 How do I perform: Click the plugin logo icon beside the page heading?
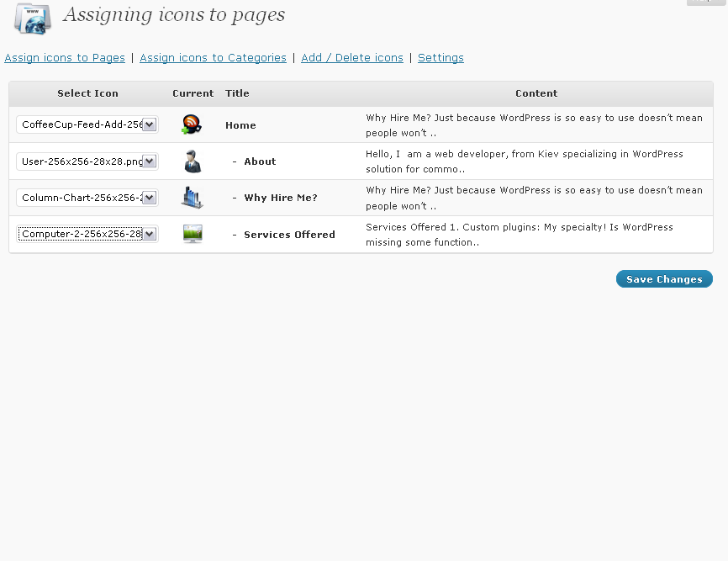[x=33, y=19]
